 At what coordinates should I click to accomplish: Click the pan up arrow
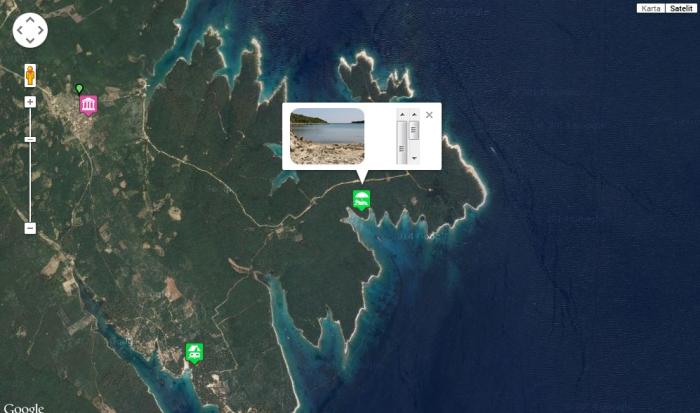(x=30, y=20)
